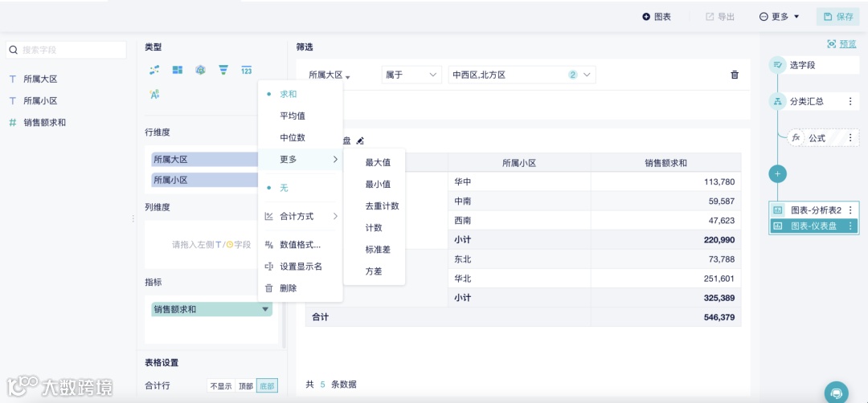The image size is (868, 403).
Task: Set total row to 不显示
Action: pyautogui.click(x=221, y=386)
